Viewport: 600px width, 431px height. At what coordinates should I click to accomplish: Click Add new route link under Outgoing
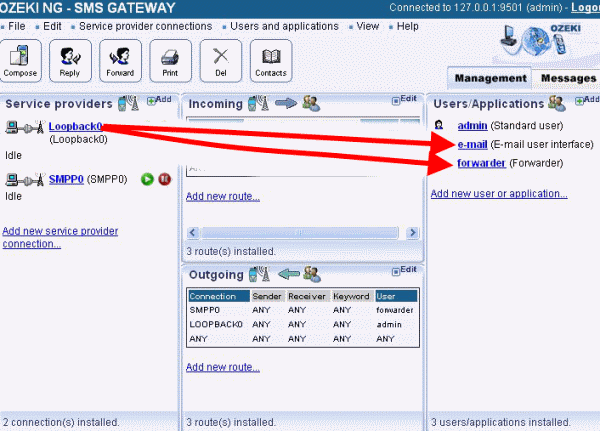coord(223,367)
